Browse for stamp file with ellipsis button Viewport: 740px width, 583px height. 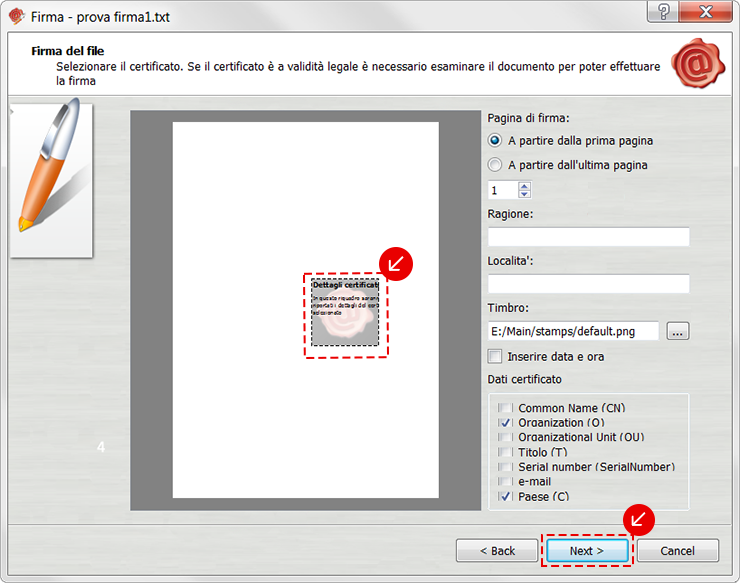(x=678, y=332)
